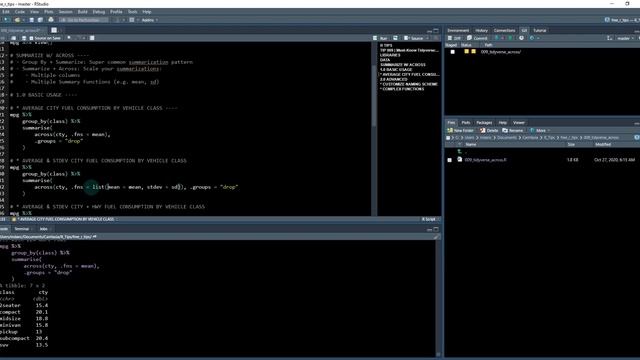Click the new branch icon beside master
Image resolution: width=640 pixels, height=360 pixels.
pos(609,38)
